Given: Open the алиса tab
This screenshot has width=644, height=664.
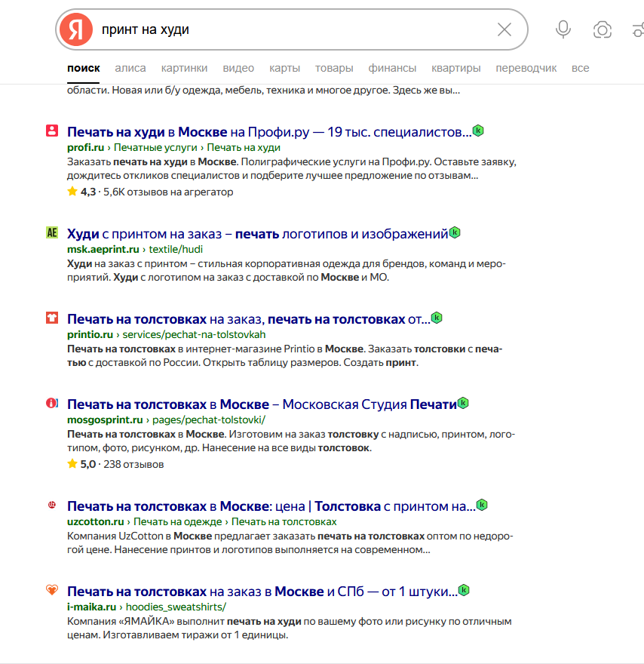Looking at the screenshot, I should (130, 68).
